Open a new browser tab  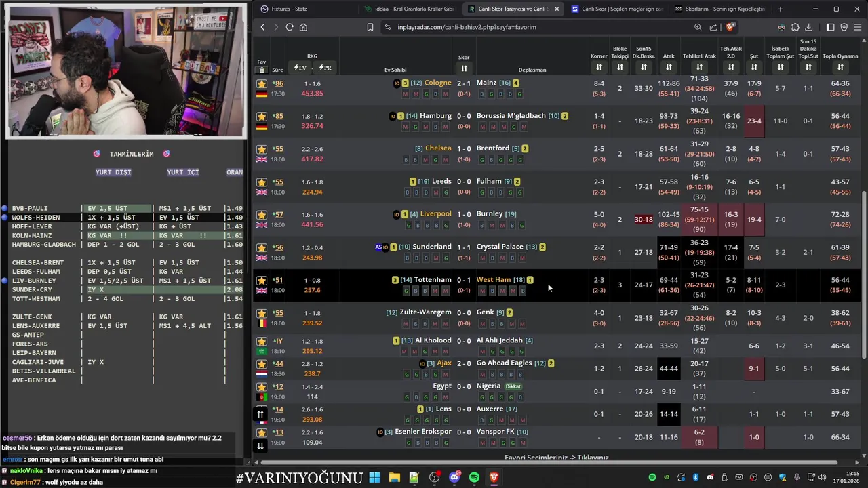(x=780, y=9)
